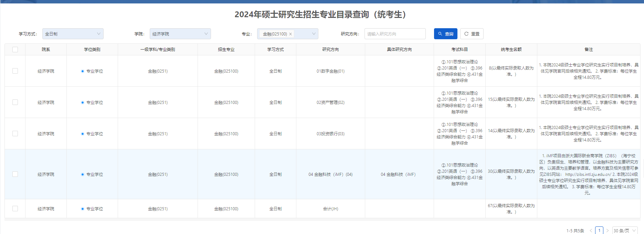
Task: Click the 重置 reset button
Action: (472, 34)
